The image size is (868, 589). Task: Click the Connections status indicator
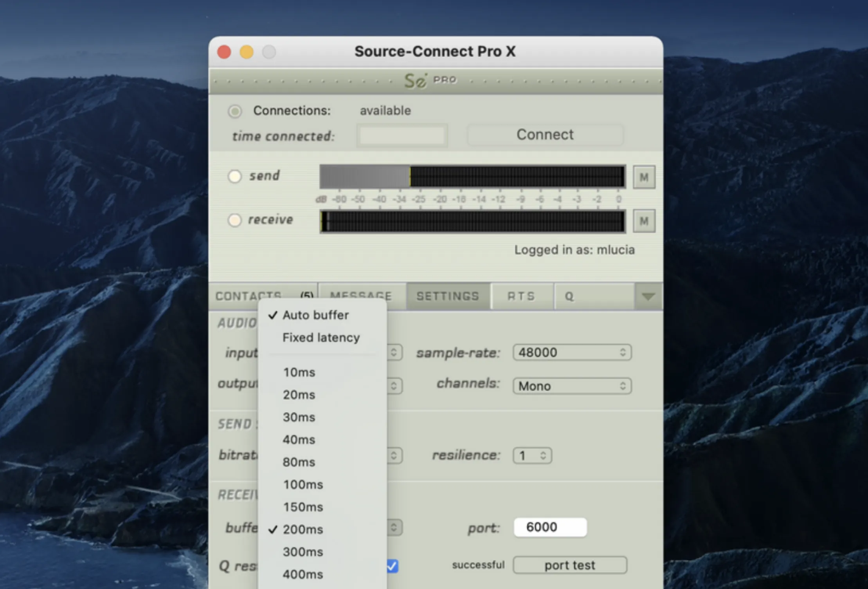[x=235, y=111]
